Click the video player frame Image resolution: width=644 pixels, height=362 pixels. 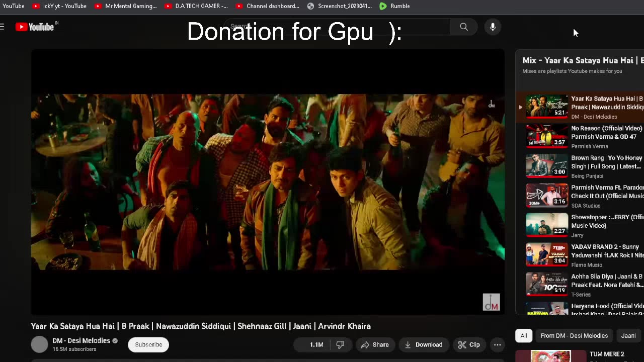(x=268, y=182)
